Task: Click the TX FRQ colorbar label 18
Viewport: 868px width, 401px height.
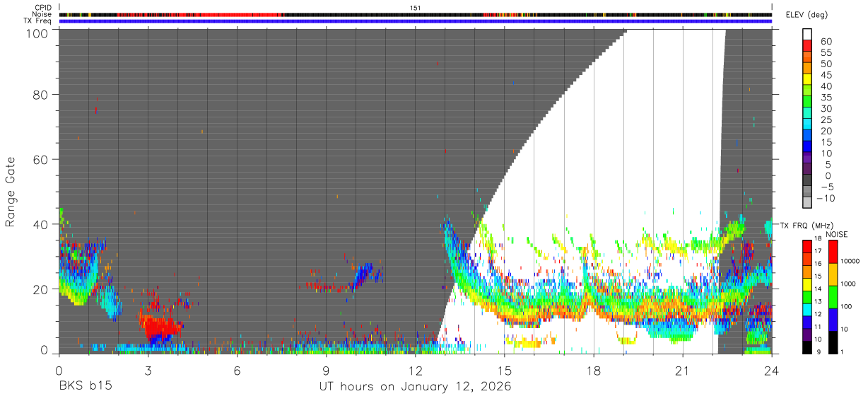Action: (x=818, y=238)
